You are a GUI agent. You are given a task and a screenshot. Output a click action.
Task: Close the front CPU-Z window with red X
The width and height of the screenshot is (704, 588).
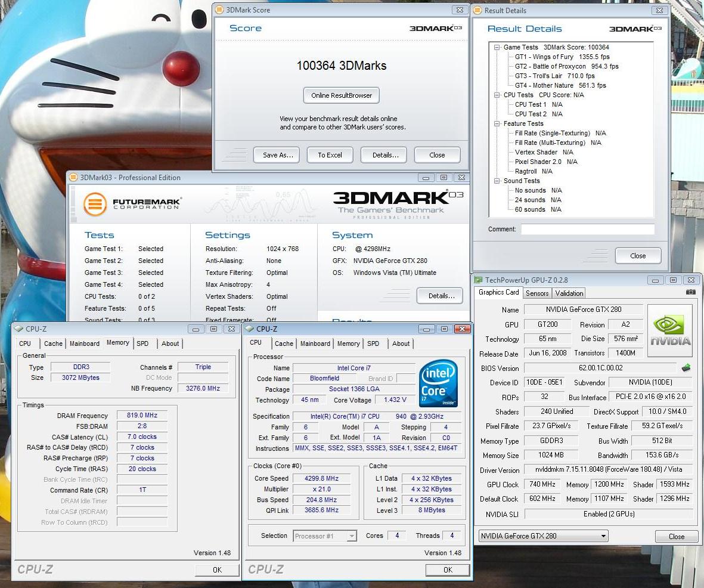pos(462,329)
